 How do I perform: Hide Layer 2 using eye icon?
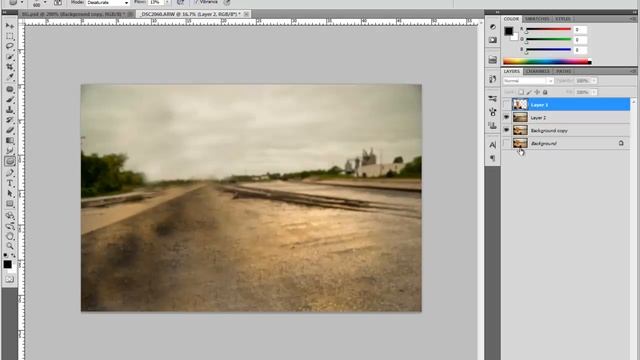pos(507,118)
